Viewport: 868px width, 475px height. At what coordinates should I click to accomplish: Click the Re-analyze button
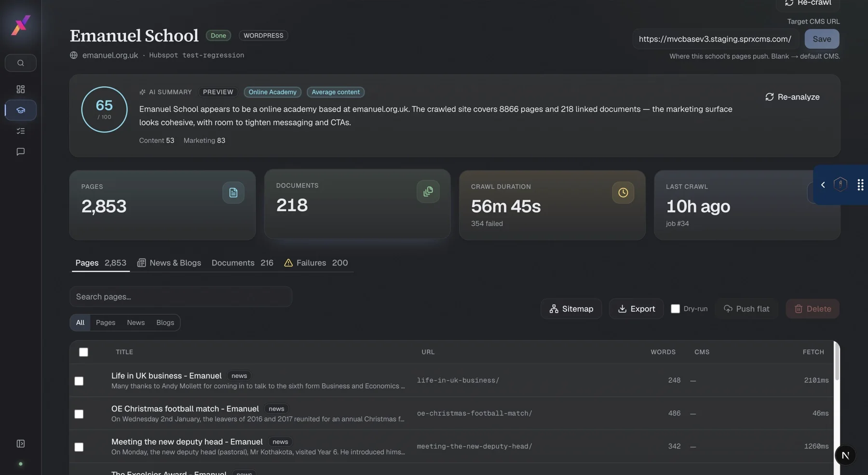tap(792, 97)
